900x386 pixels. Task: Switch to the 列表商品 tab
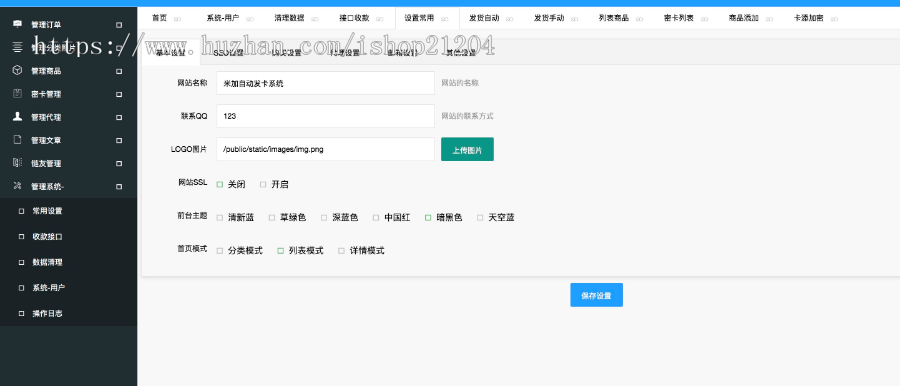coord(613,18)
